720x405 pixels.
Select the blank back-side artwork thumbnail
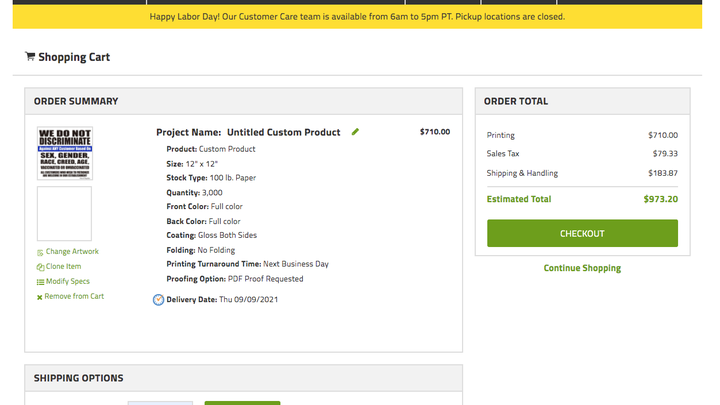pyautogui.click(x=64, y=214)
